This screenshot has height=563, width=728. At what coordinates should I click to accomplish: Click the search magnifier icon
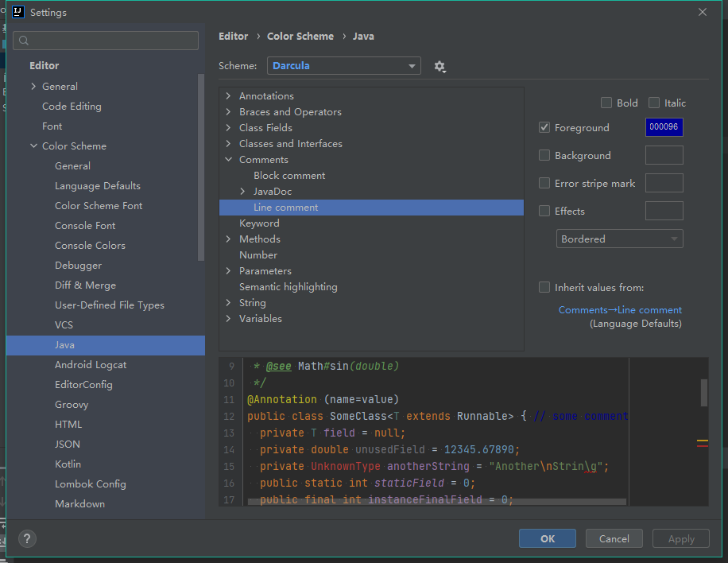coord(24,41)
